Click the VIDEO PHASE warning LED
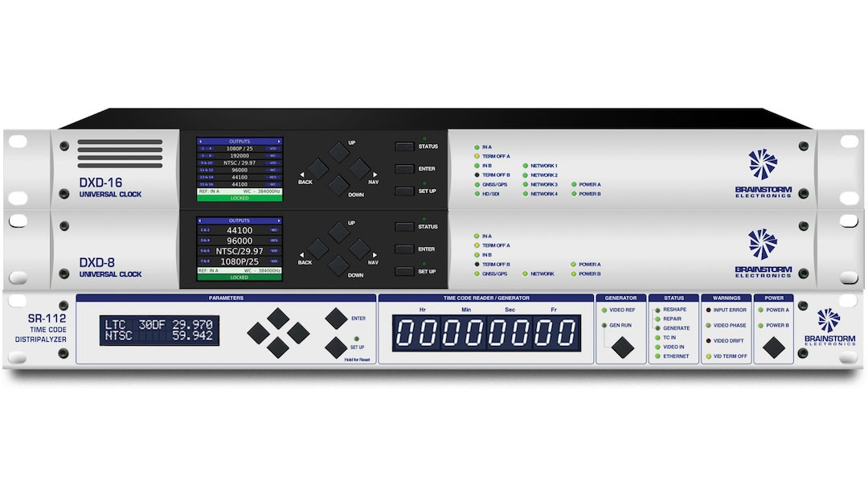 click(x=708, y=326)
